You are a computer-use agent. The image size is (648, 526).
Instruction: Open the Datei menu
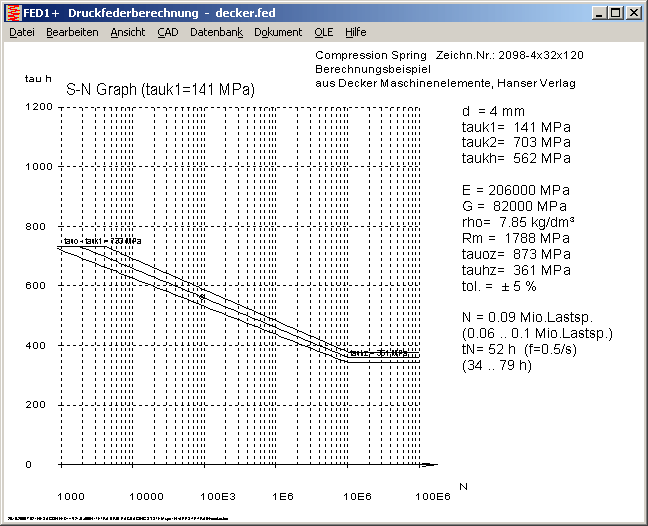(x=21, y=32)
